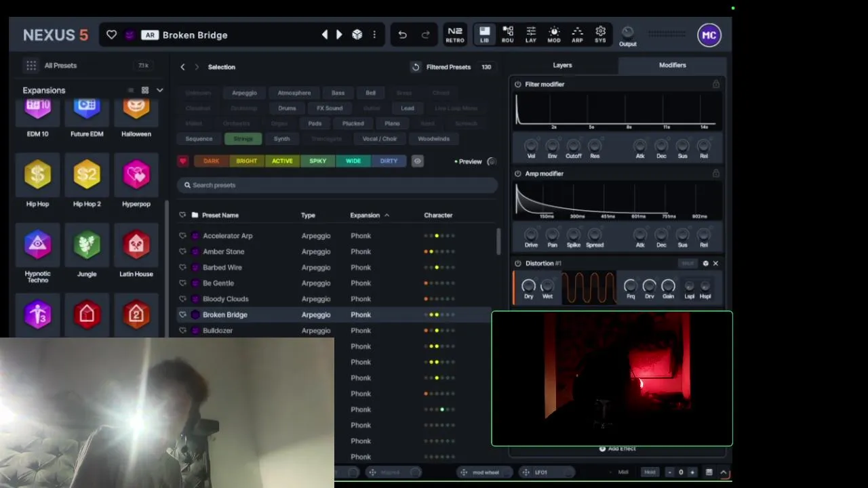Lock the Amp modifier with padlock icon
Screen dimensions: 868x488
(x=715, y=174)
